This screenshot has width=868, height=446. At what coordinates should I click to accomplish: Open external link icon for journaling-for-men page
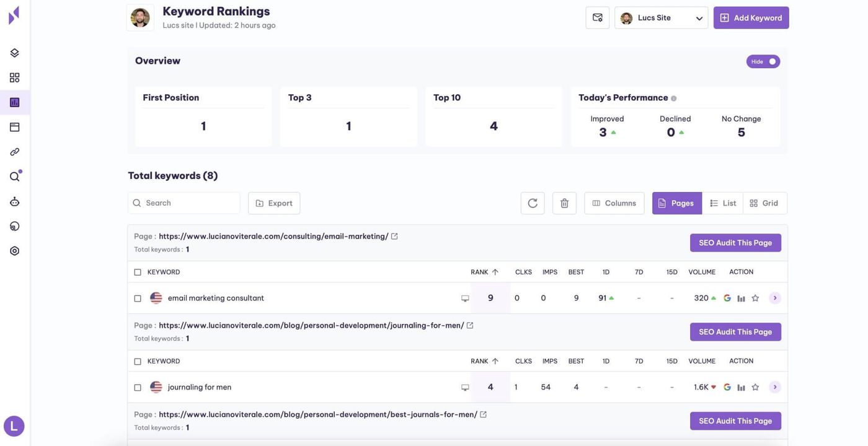[x=470, y=326]
